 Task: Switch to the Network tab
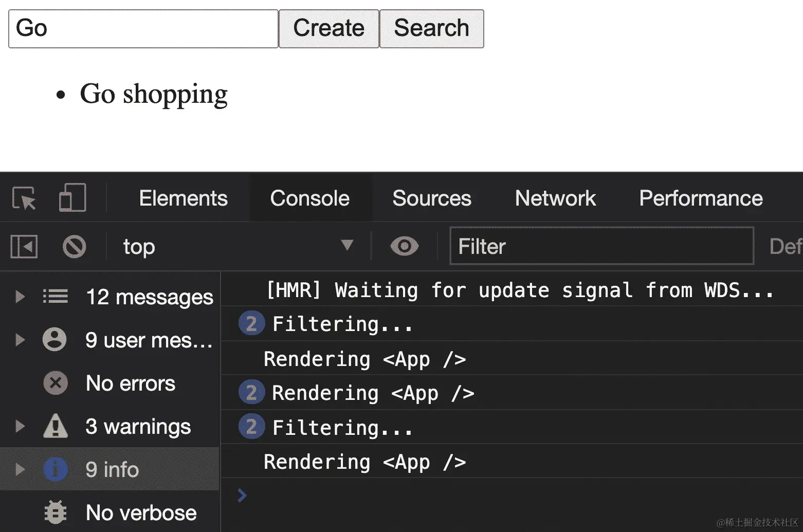pyautogui.click(x=555, y=198)
